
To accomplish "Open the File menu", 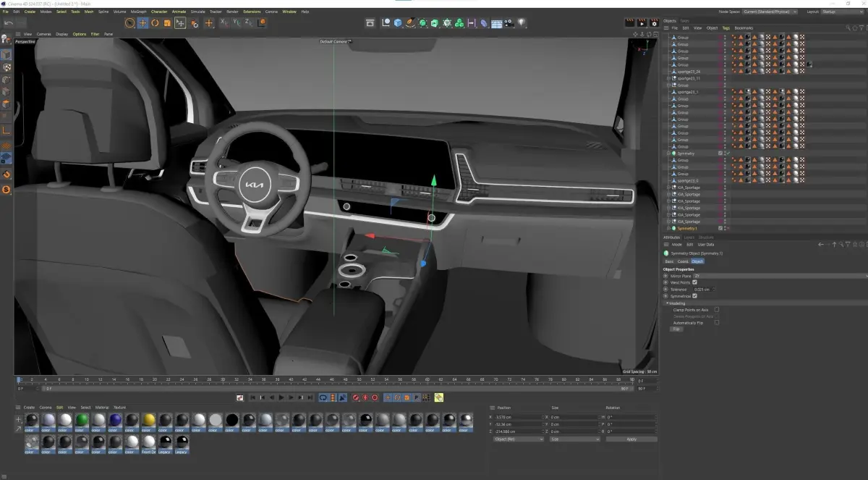I will tap(6, 12).
